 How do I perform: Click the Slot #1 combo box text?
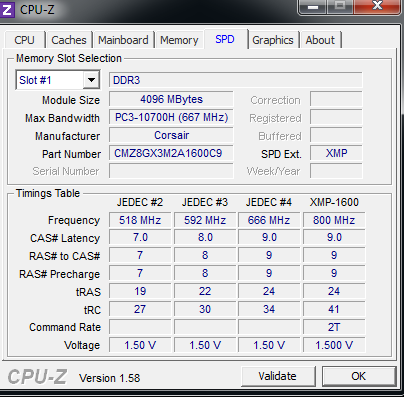click(35, 80)
